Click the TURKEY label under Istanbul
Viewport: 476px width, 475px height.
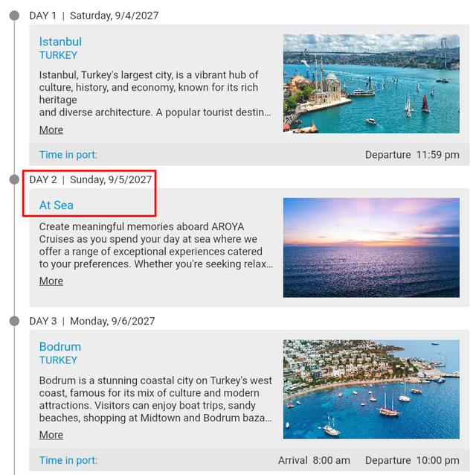click(58, 55)
